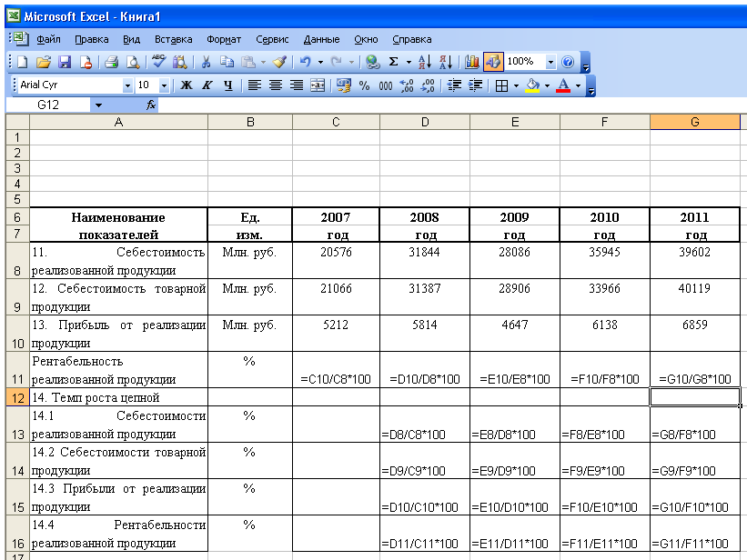Increase decimal places
This screenshot has width=747, height=560.
coord(407,85)
